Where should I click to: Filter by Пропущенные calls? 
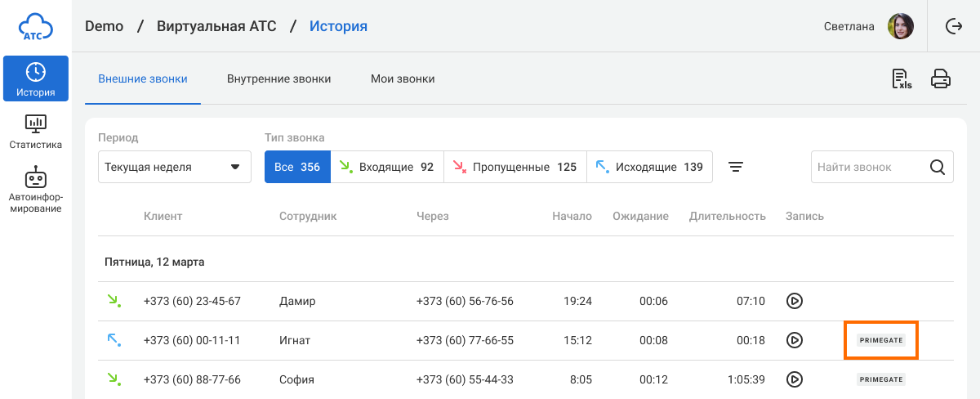tap(514, 167)
